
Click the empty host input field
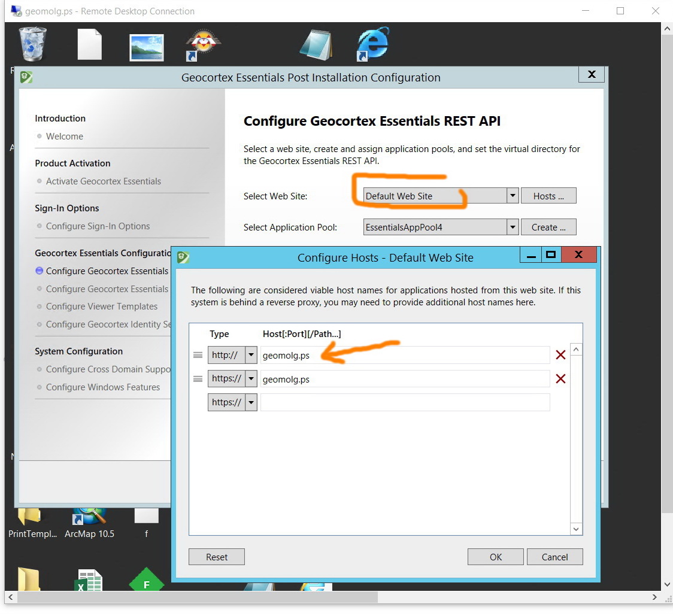[405, 402]
